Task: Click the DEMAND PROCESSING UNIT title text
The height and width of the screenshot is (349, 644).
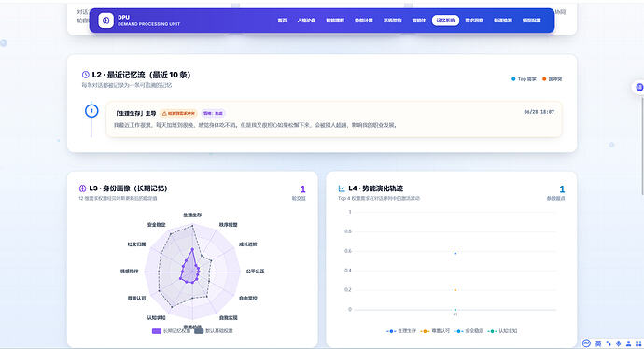Action: point(148,24)
